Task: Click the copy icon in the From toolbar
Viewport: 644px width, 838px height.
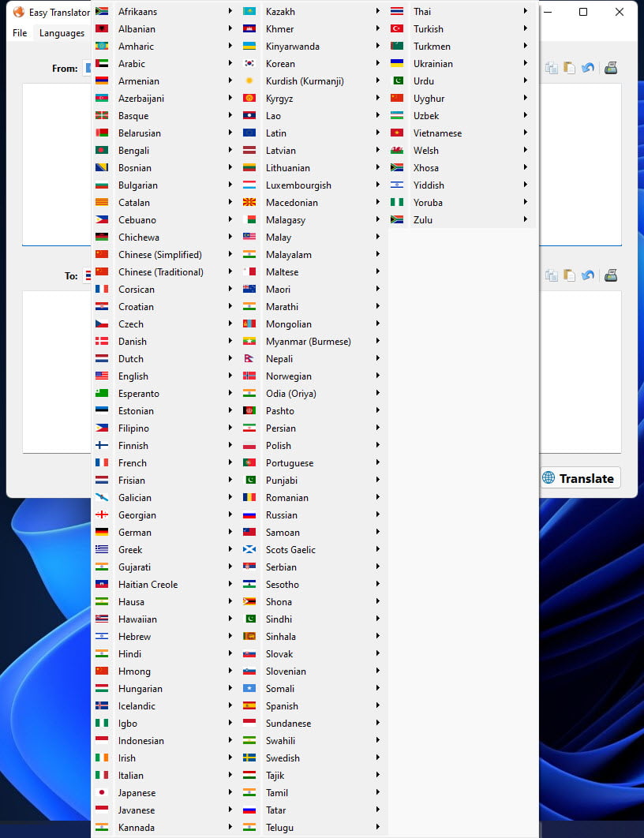Action: click(x=552, y=68)
